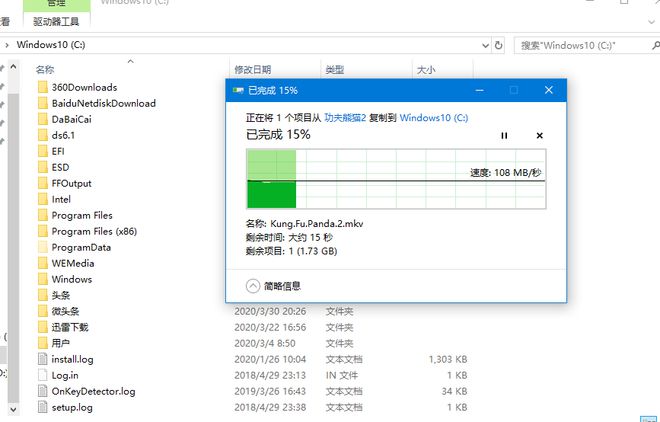This screenshot has width=660, height=422.
Task: Select the Program Files folder icon
Action: [x=43, y=215]
